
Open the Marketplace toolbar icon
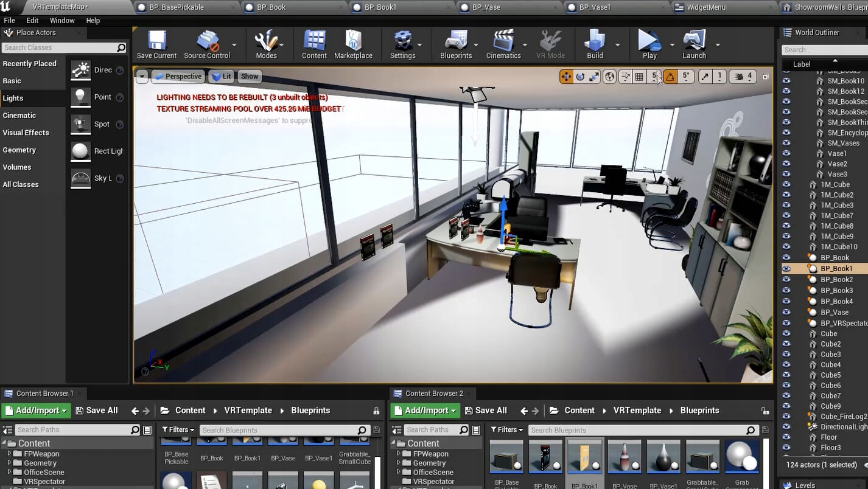tap(353, 45)
